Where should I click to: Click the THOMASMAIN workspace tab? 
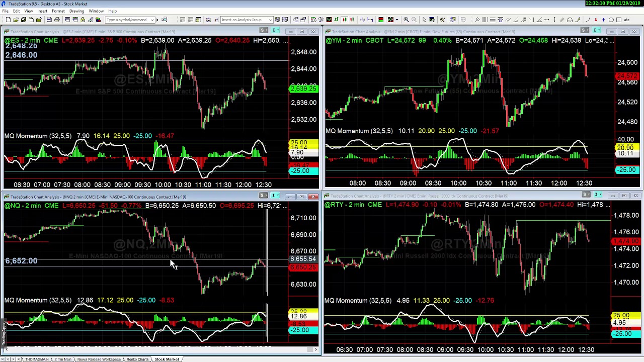(37, 359)
